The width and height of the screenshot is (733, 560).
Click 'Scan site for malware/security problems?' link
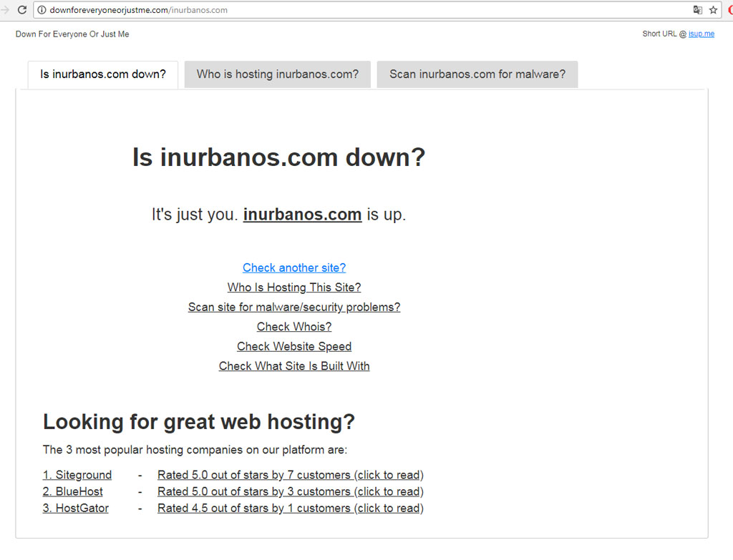point(294,307)
